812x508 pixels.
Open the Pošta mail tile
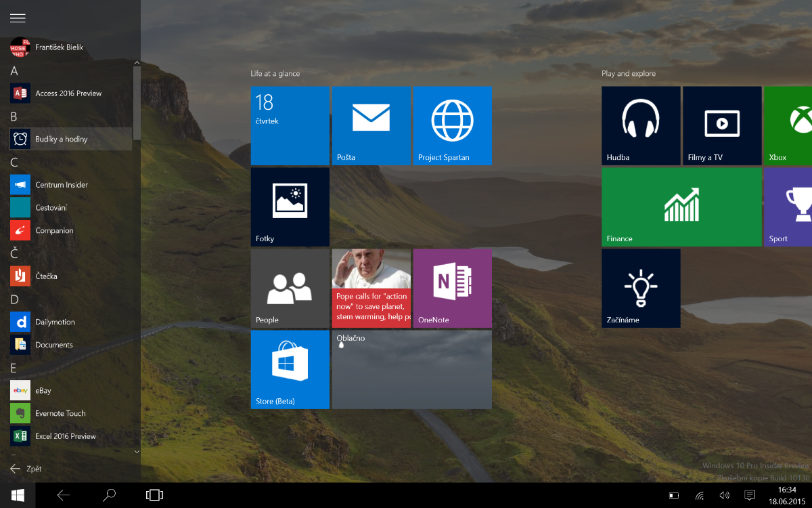click(371, 125)
